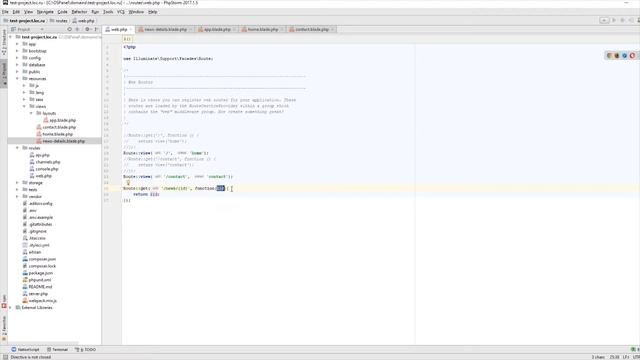Open the Structure side tool window
The width and height of the screenshot is (640, 360).
[4, 42]
